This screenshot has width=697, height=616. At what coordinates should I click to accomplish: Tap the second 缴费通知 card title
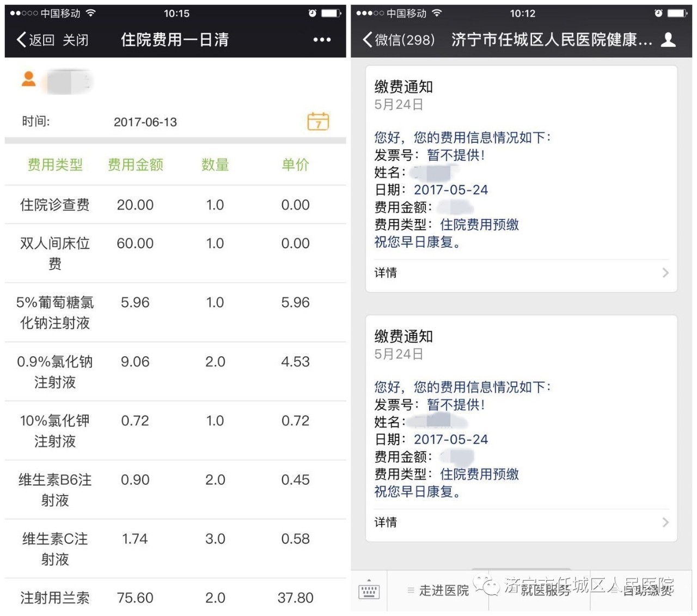pyautogui.click(x=403, y=337)
